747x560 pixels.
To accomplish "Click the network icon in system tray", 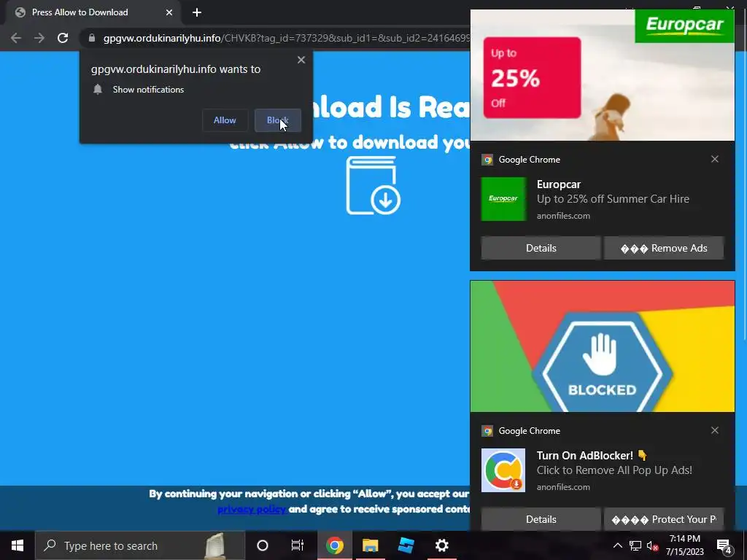I will [635, 545].
